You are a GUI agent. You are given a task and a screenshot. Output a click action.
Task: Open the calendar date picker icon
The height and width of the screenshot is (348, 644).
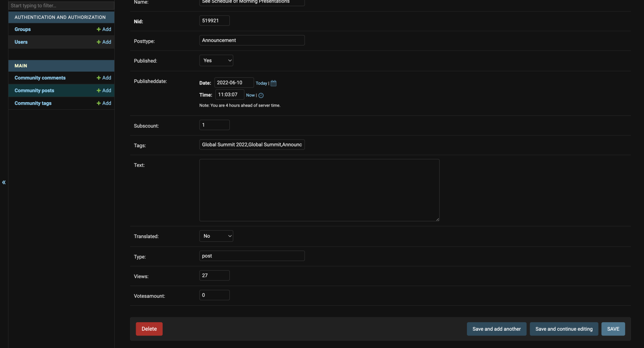click(x=273, y=83)
